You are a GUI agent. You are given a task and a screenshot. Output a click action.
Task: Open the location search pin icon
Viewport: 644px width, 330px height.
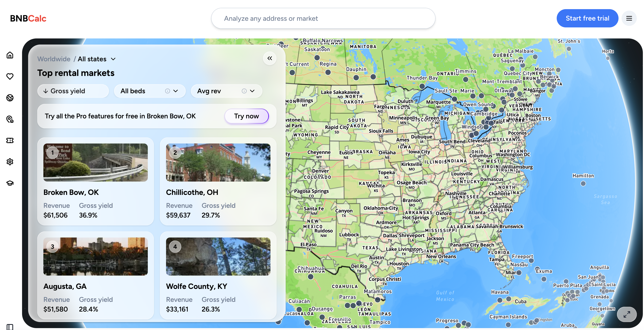point(10,119)
